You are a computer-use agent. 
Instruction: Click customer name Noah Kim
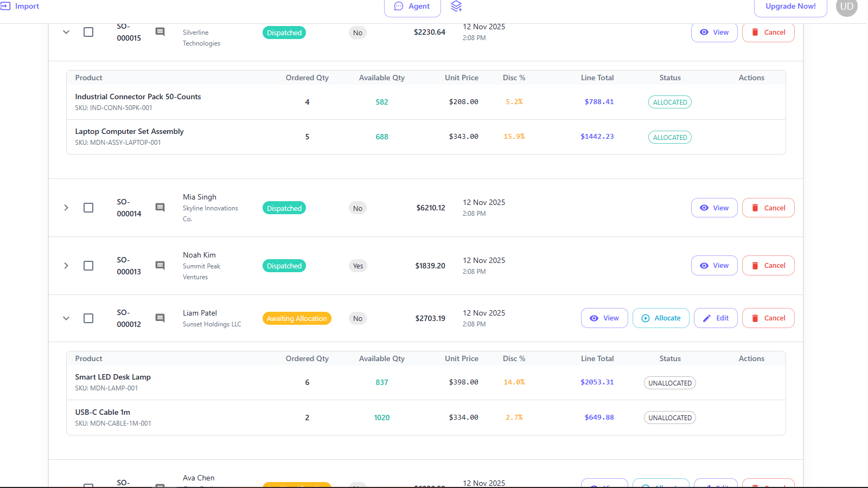point(199,255)
